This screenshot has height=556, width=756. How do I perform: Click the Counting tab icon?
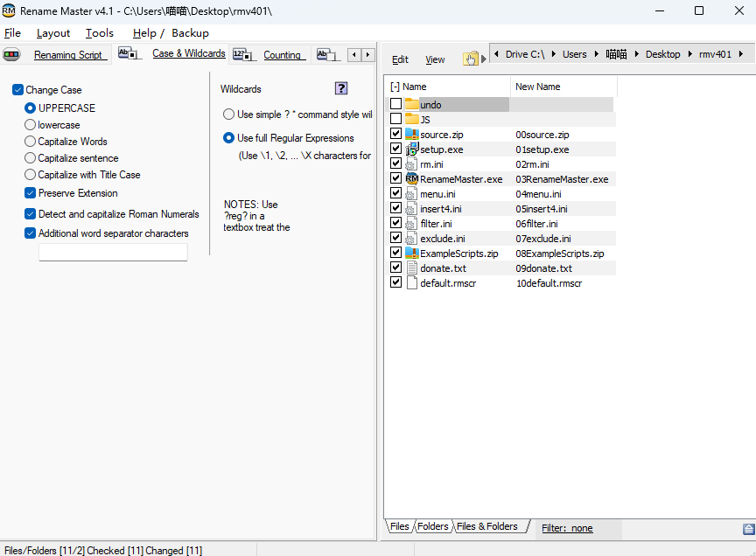click(x=244, y=55)
